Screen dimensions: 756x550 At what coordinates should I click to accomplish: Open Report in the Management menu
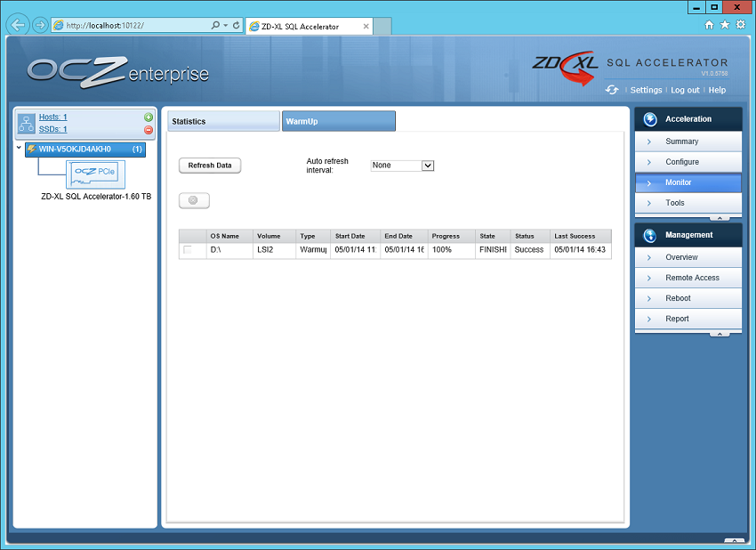click(688, 319)
